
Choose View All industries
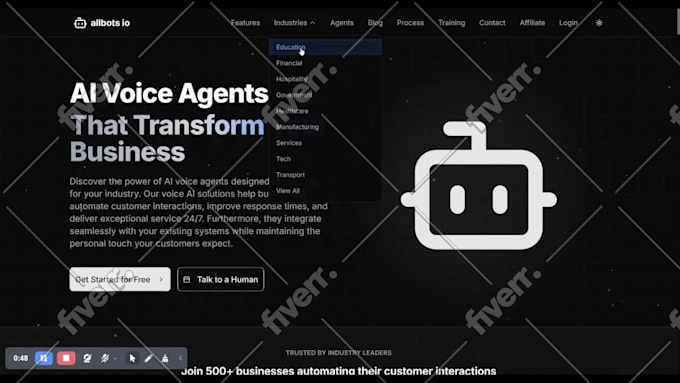point(325,191)
